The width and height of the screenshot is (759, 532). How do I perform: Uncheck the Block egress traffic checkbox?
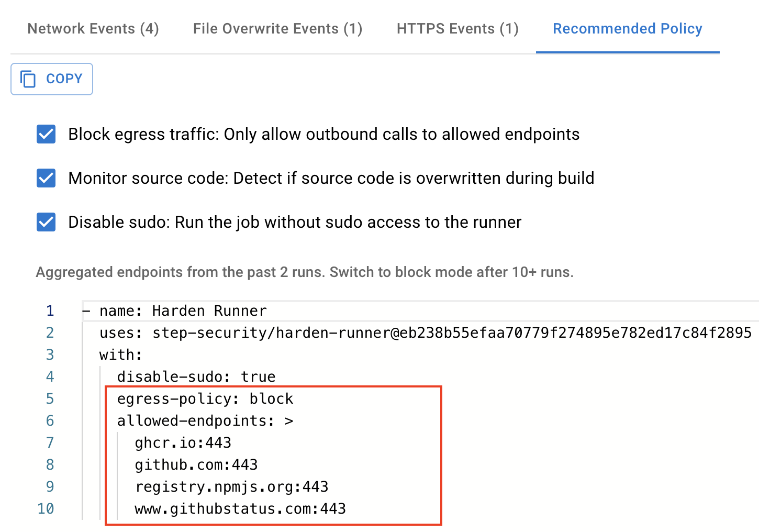pyautogui.click(x=46, y=134)
